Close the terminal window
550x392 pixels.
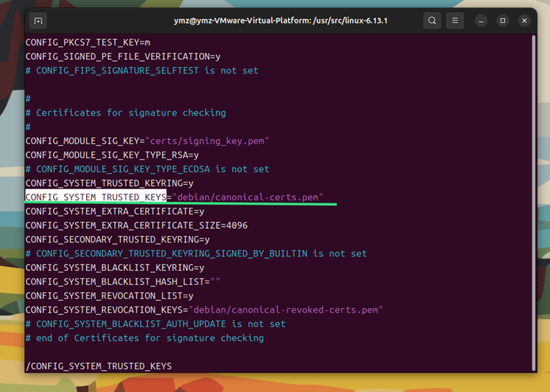point(523,21)
